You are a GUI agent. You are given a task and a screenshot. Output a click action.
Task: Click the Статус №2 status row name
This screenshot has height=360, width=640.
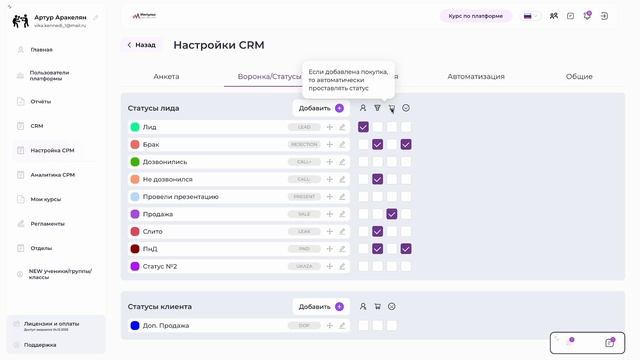(x=160, y=267)
